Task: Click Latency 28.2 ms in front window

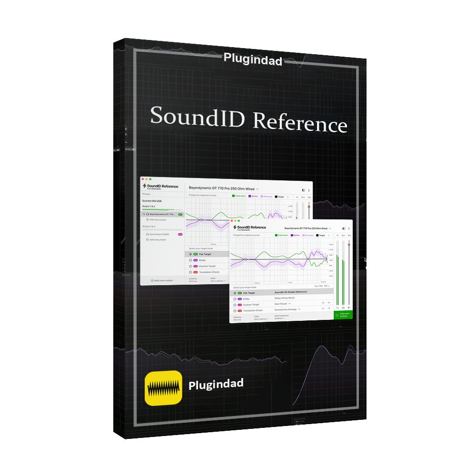Action: [x=237, y=318]
